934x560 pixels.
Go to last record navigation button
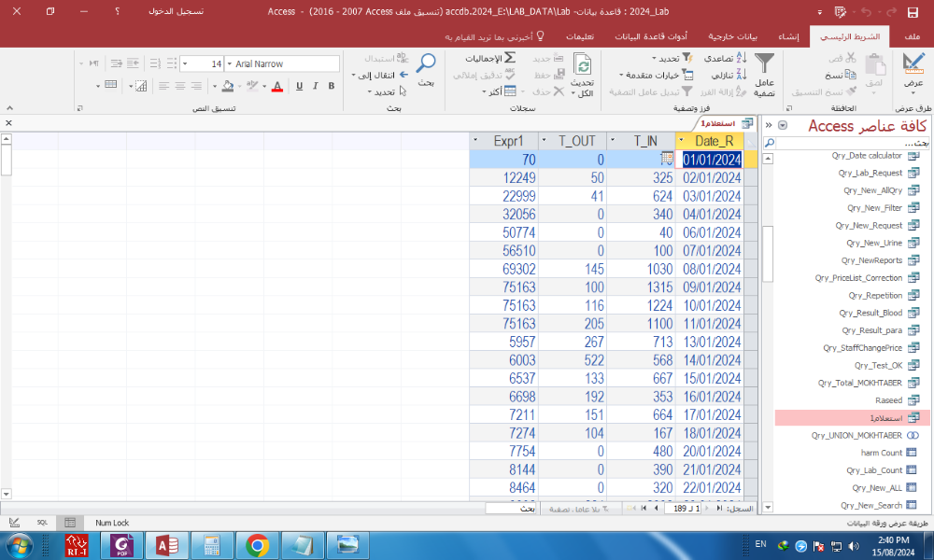pos(644,509)
